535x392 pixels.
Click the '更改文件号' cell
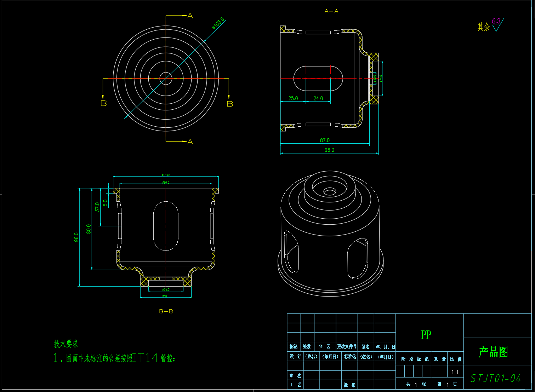coord(347,347)
